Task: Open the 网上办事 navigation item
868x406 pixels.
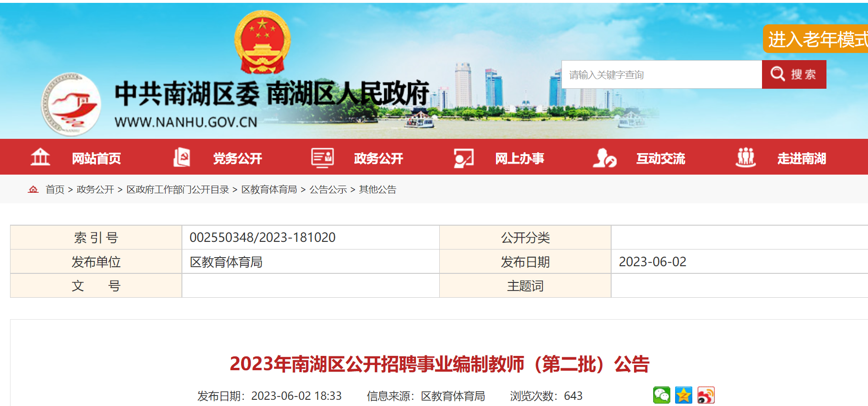Action: [520, 158]
